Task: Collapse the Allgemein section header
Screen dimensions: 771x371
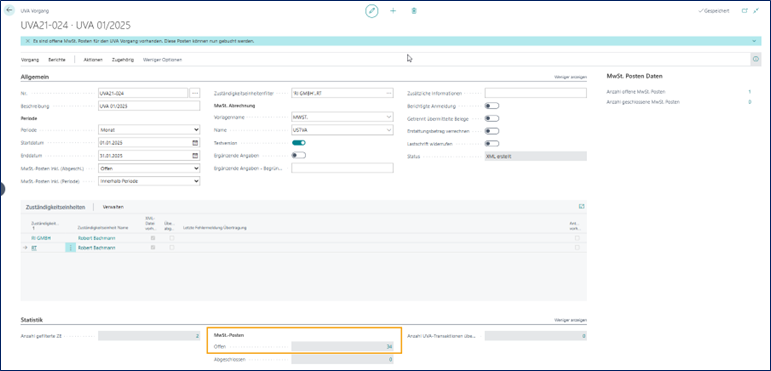Action: [34, 77]
